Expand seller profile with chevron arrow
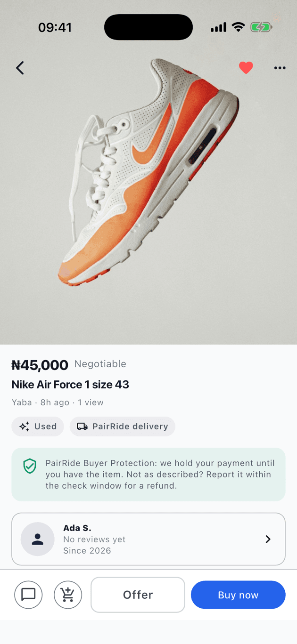Screen dimensions: 297x644 tap(268, 539)
